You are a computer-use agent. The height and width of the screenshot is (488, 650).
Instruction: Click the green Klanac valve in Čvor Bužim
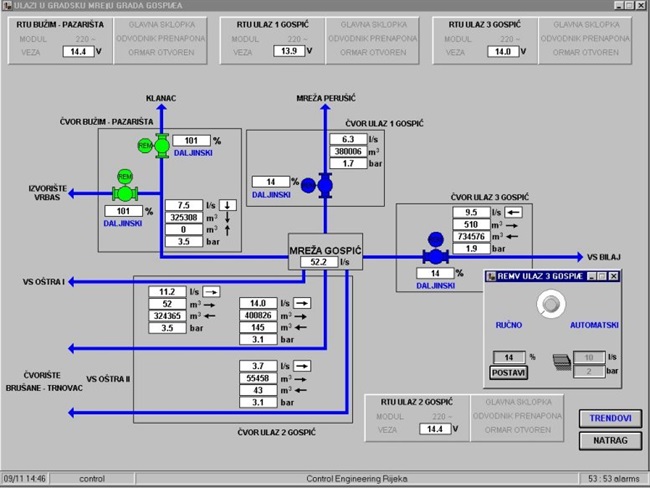coord(162,146)
